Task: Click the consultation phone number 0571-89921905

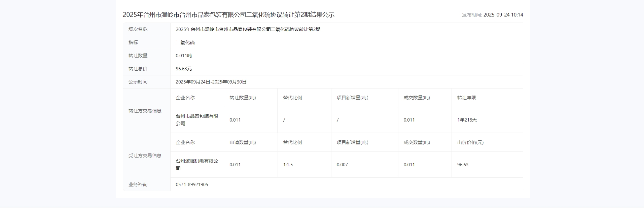Action: [x=192, y=184]
